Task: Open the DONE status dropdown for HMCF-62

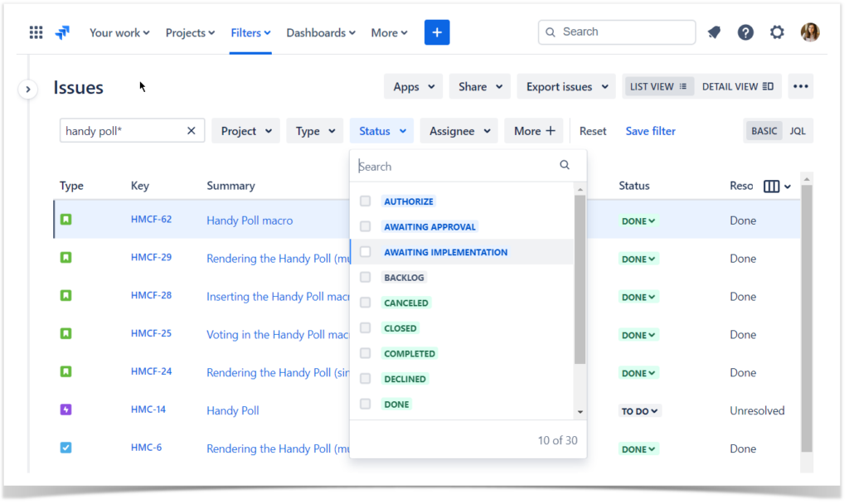Action: coord(638,220)
